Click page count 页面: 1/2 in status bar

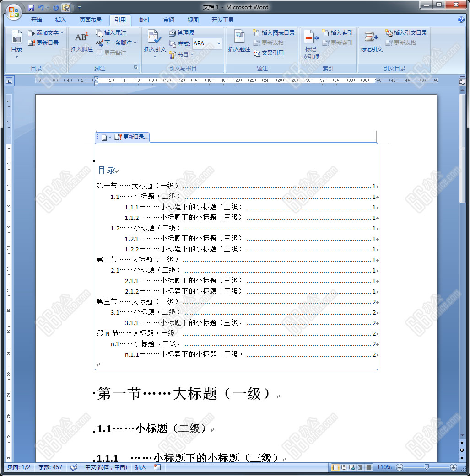point(19,467)
